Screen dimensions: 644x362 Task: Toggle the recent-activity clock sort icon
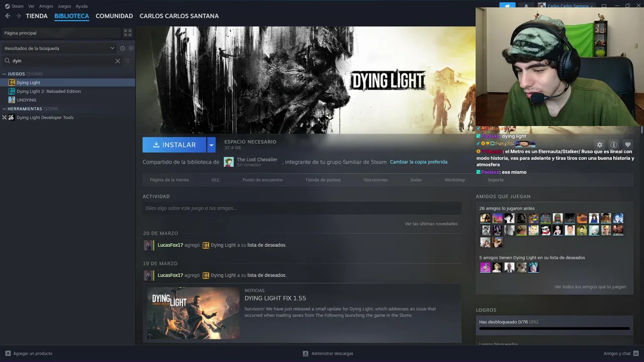click(x=122, y=48)
